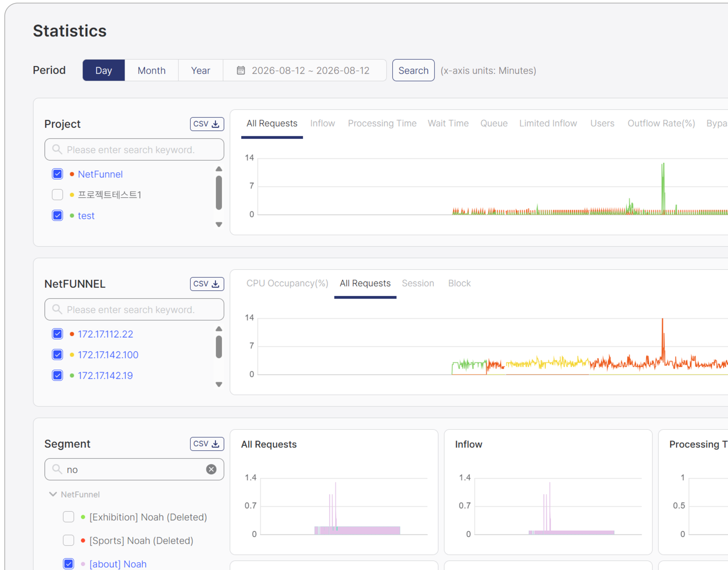Click the green dot beside test project

[72, 216]
